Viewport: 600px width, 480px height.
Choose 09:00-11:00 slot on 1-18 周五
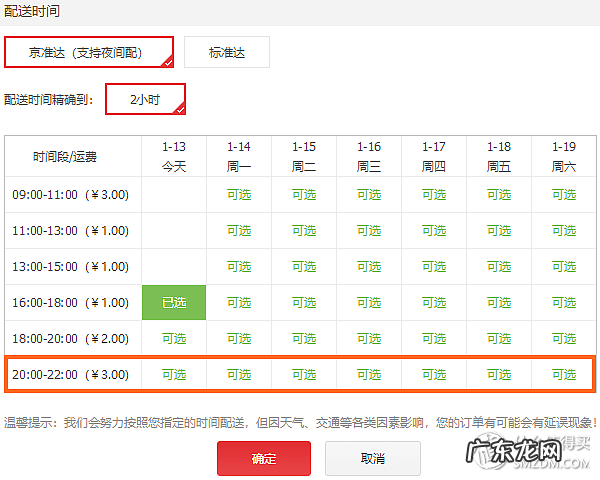point(499,194)
